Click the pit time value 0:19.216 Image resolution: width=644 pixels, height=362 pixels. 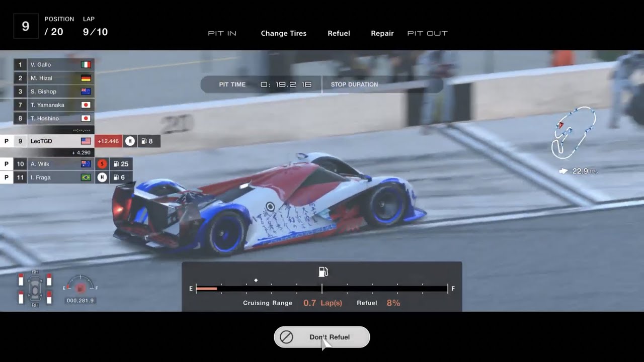click(286, 84)
